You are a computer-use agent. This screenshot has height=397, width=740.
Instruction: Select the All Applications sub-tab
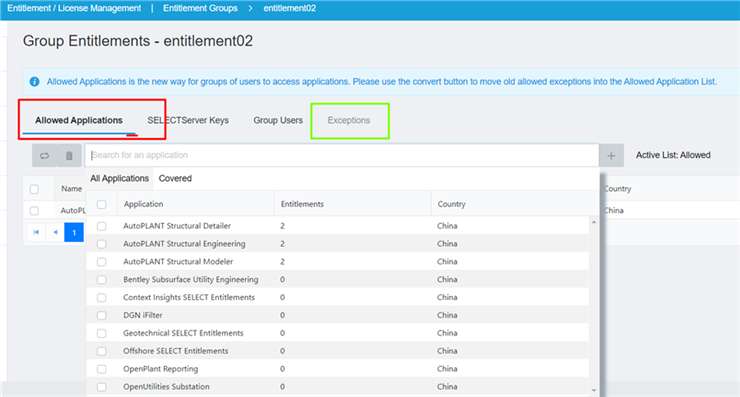(119, 178)
